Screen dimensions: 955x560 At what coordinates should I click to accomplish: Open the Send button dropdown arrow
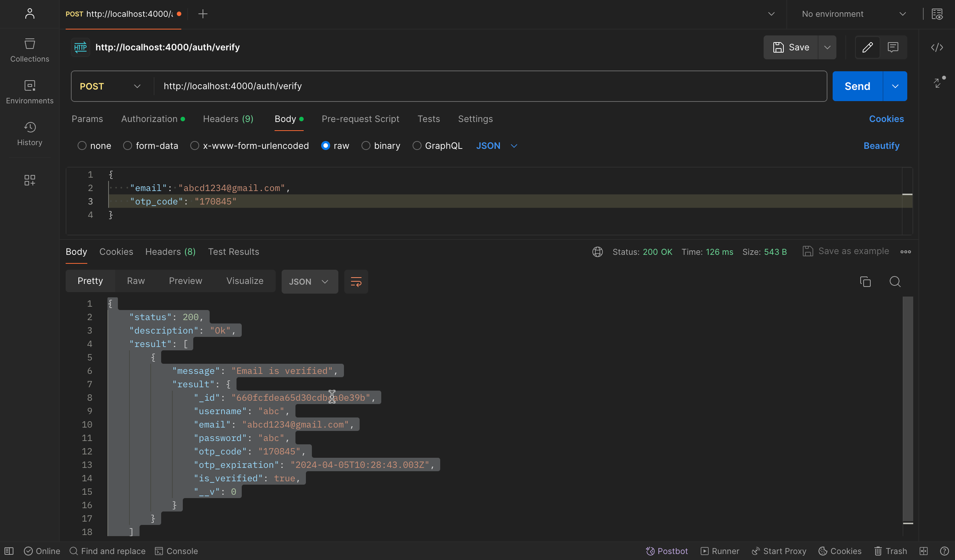[895, 87]
